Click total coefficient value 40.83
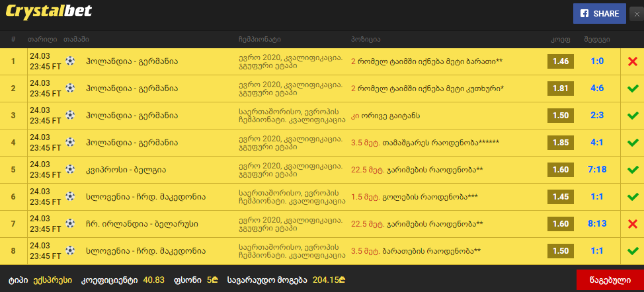Image resolution: width=644 pixels, height=292 pixels. coord(153,280)
